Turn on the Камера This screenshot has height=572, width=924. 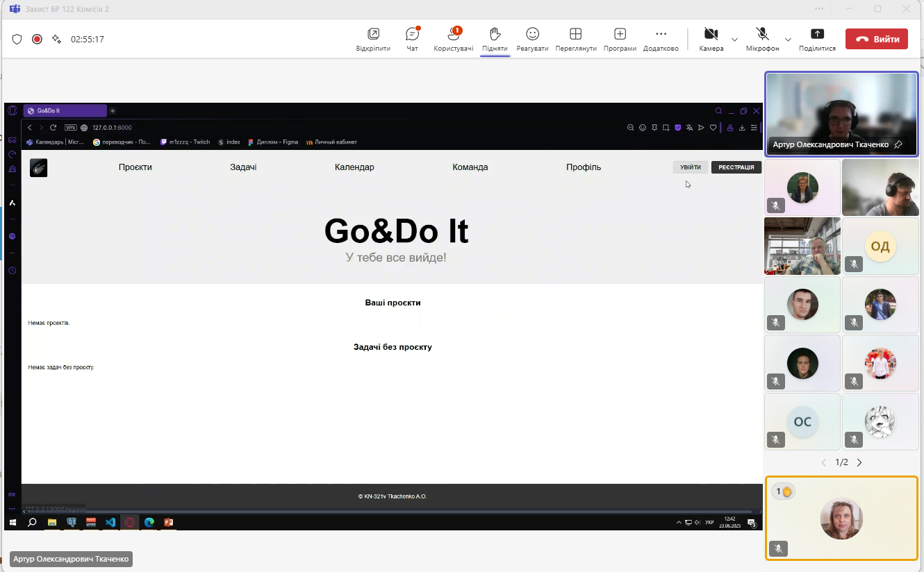pos(711,39)
